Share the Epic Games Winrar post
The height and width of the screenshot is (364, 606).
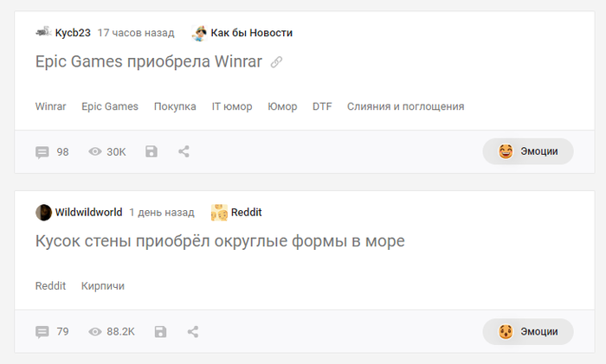click(184, 151)
